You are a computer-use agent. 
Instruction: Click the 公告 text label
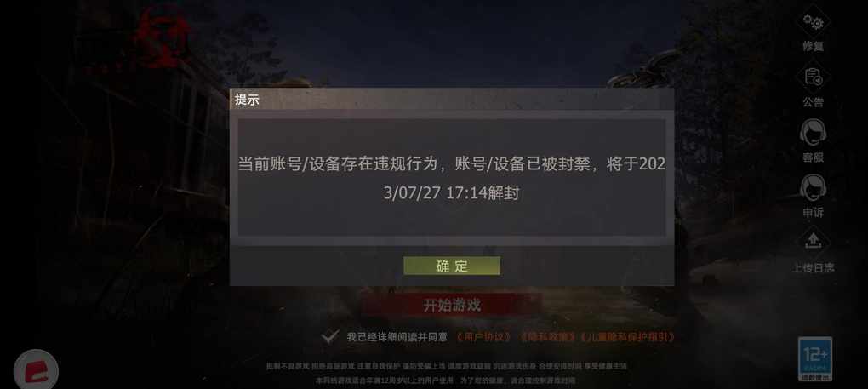[x=814, y=102]
